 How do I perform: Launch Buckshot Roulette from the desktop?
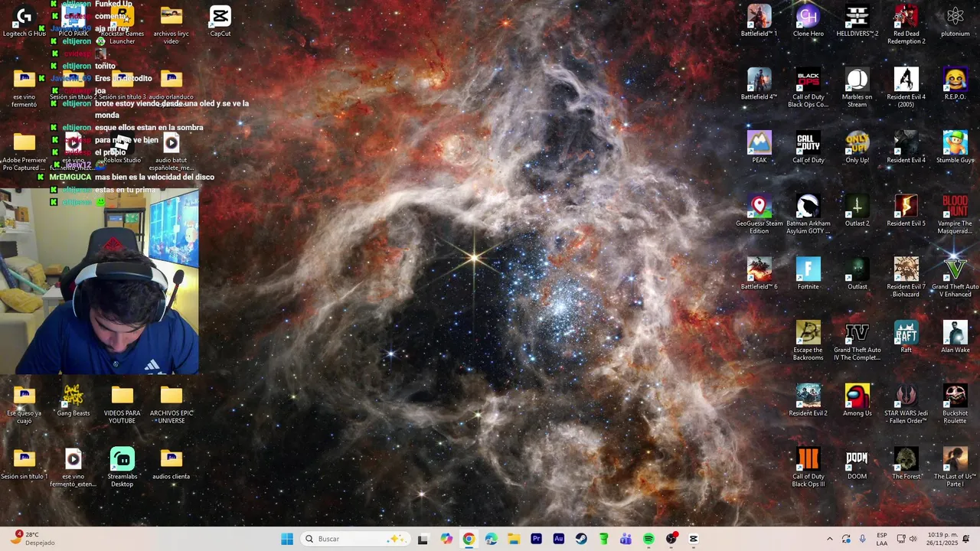[x=955, y=404]
